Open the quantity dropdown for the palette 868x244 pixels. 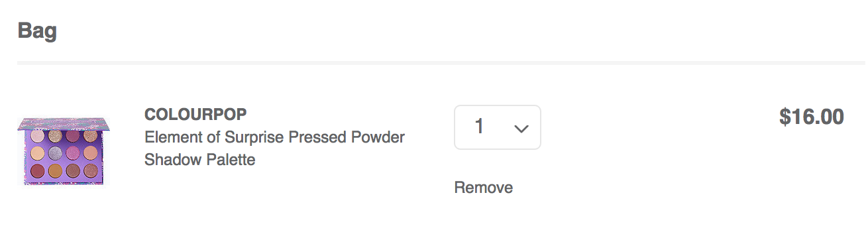498,127
